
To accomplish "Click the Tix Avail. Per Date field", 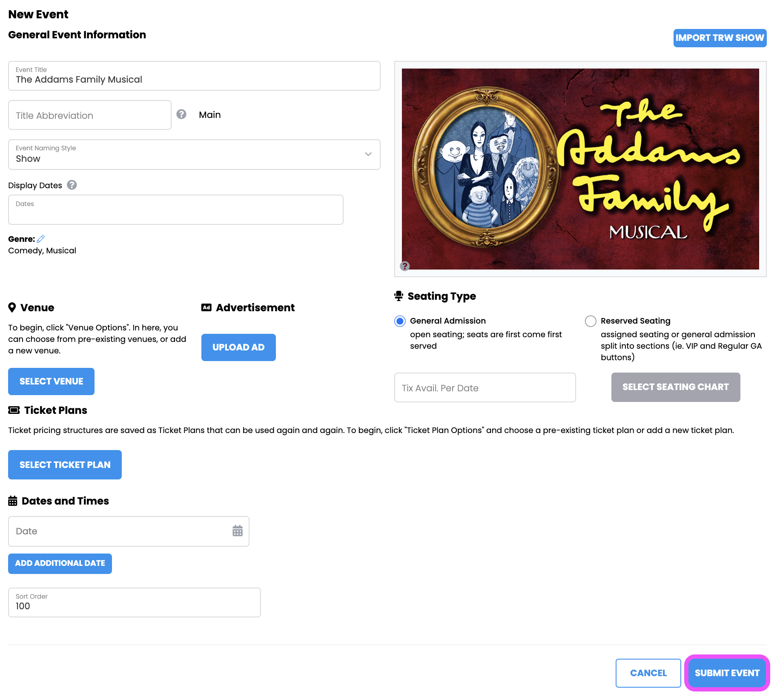I will pos(485,387).
